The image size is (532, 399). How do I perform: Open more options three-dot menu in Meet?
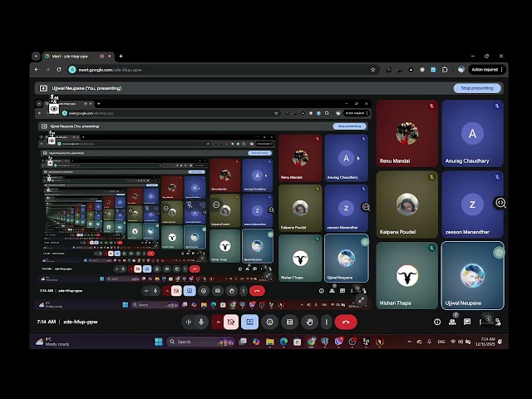[x=327, y=322]
